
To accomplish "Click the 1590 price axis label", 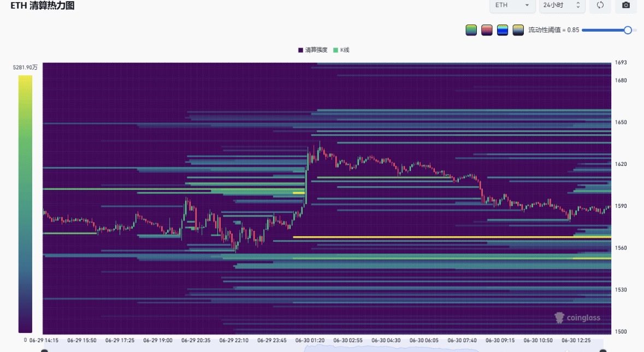I will [x=621, y=206].
